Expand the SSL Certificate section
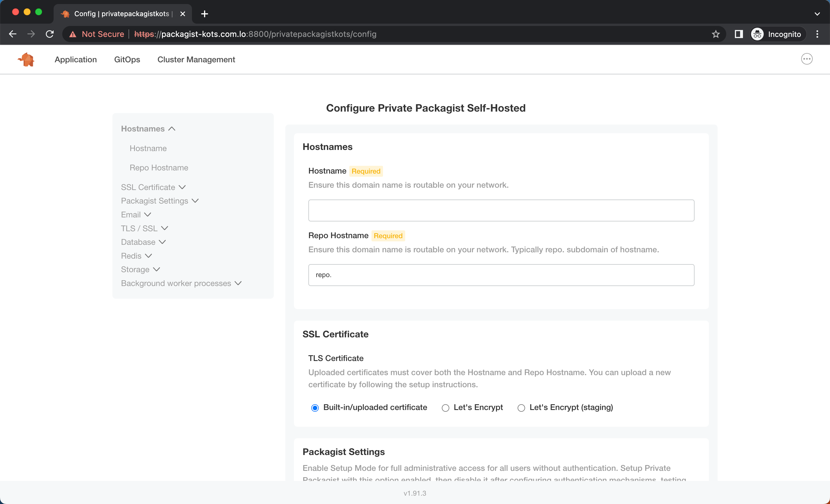The image size is (830, 504). click(x=153, y=187)
